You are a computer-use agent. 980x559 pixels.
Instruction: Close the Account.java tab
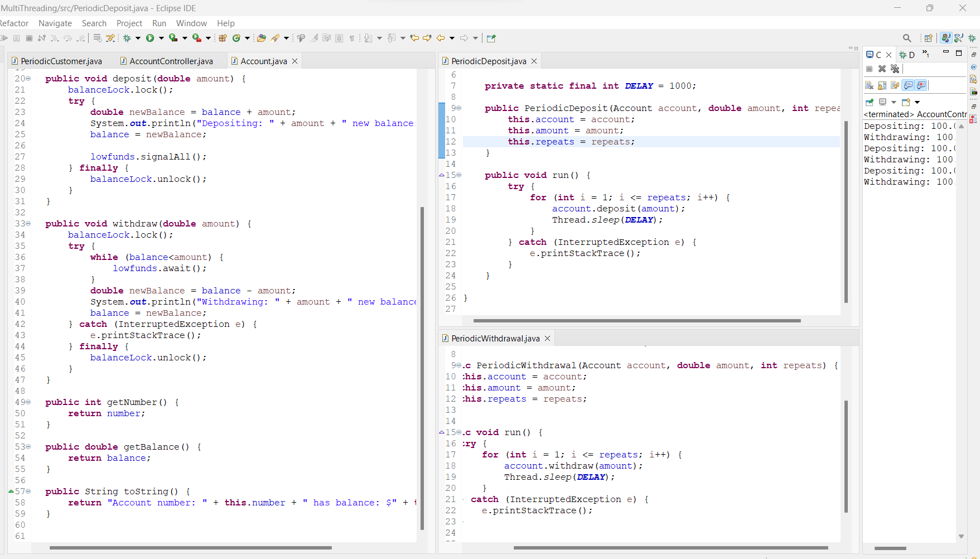[x=295, y=61]
